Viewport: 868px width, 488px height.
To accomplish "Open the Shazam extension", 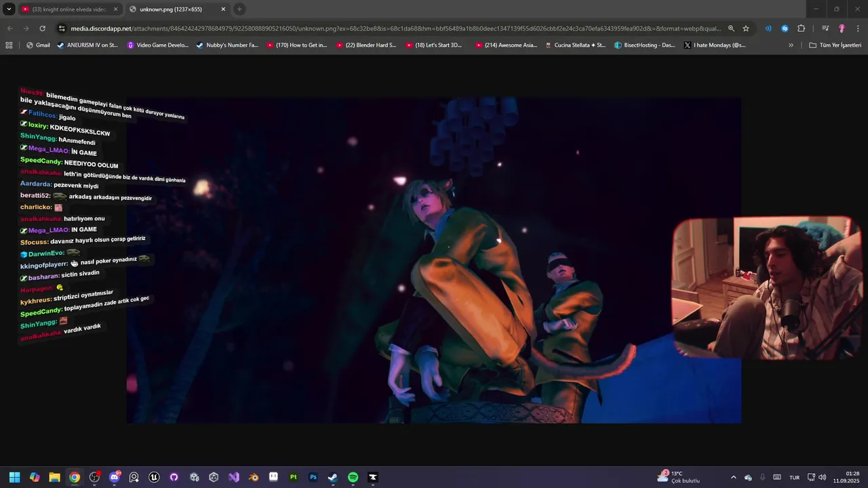I will coord(785,28).
